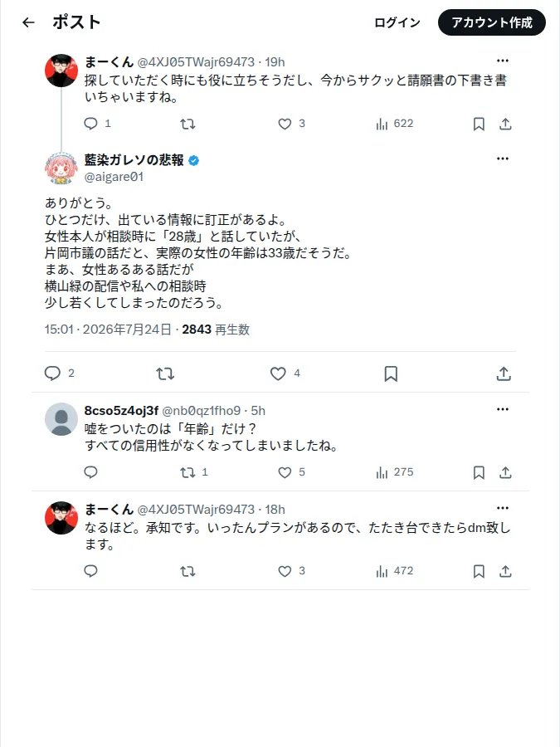560x747 pixels.
Task: Bookmark the main post by @aigare01
Action: (x=391, y=373)
